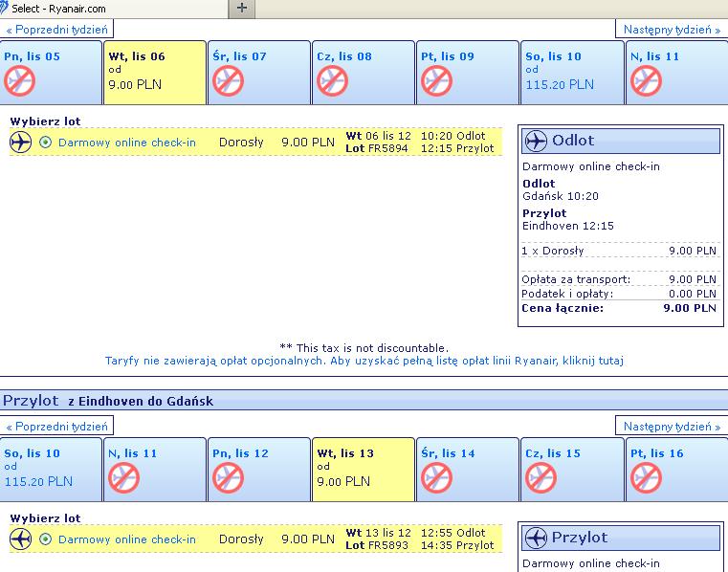Open a new browser tab with plus button
The height and width of the screenshot is (572, 728).
(242, 8)
